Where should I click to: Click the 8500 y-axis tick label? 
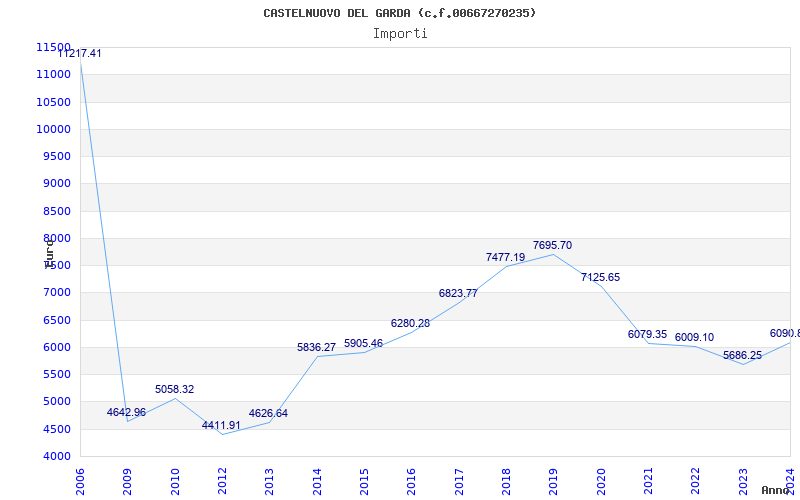[56, 211]
